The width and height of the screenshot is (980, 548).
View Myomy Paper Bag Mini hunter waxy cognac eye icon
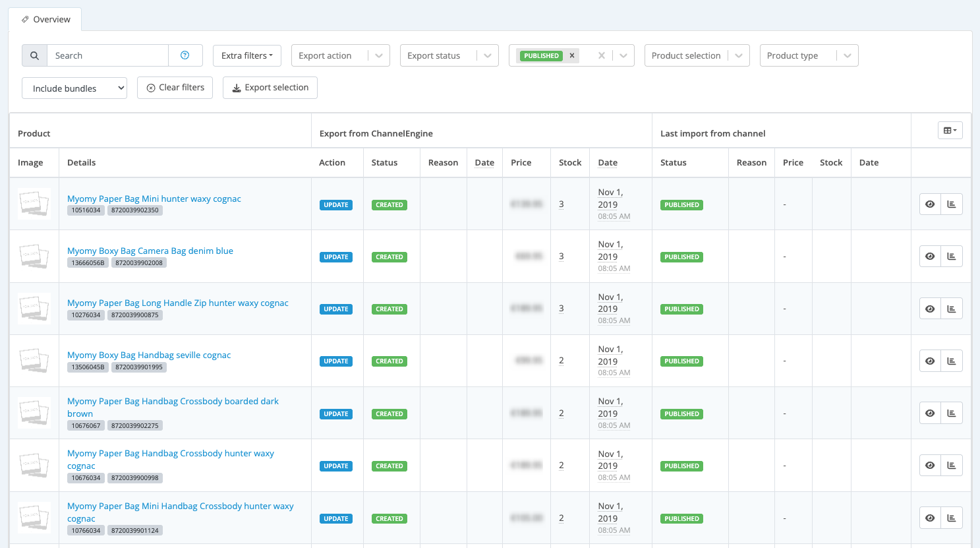pos(930,204)
